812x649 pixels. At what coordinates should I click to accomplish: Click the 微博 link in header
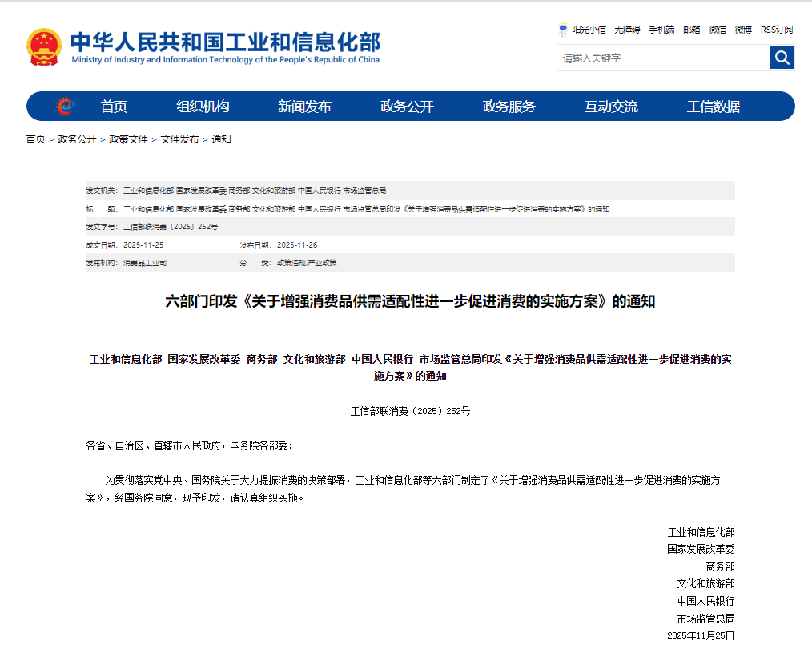(743, 30)
